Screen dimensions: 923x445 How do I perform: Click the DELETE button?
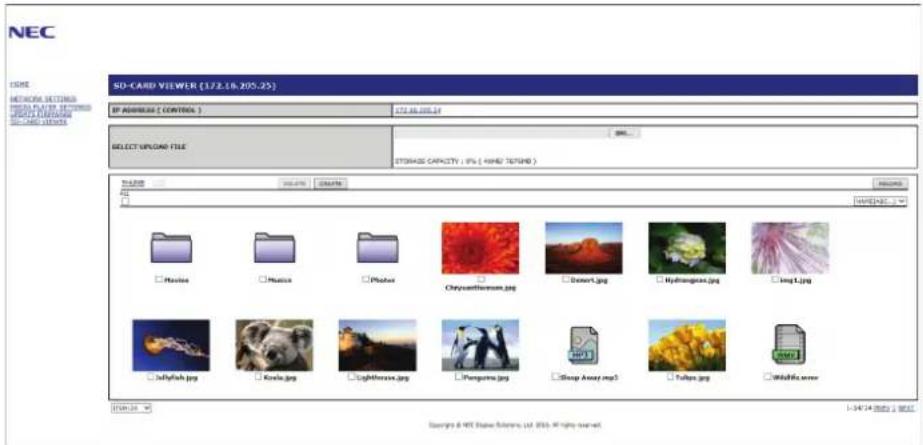[x=294, y=184]
